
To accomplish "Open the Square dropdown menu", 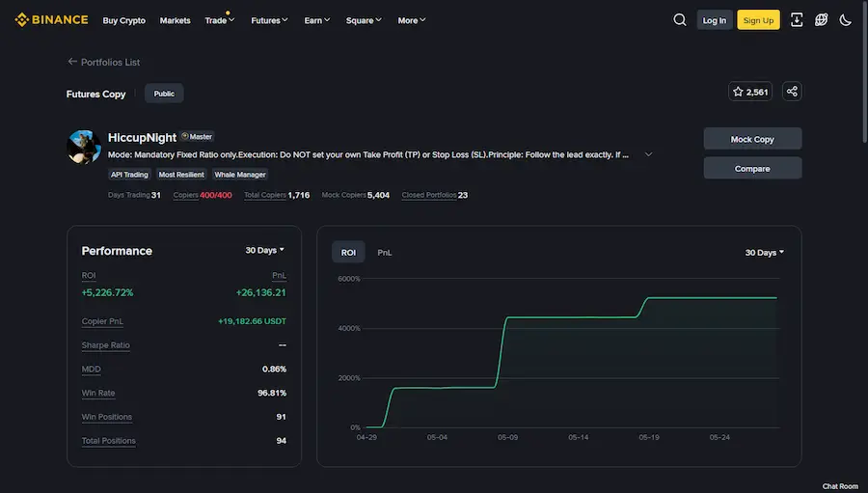I will point(364,20).
